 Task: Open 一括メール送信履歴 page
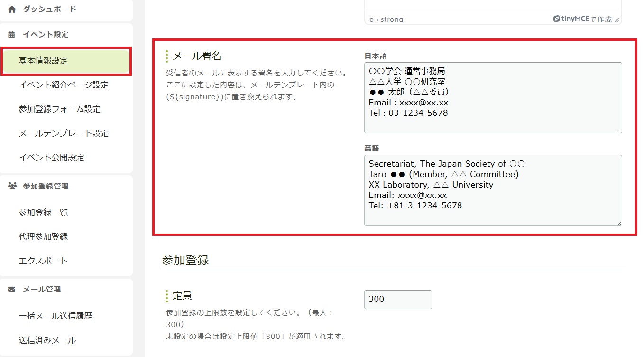point(55,316)
